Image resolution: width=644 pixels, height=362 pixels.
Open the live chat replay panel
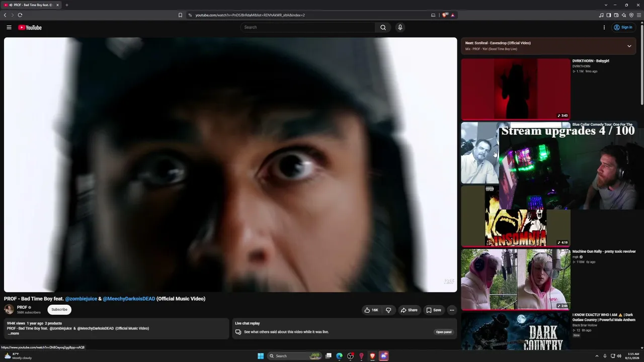tap(444, 332)
